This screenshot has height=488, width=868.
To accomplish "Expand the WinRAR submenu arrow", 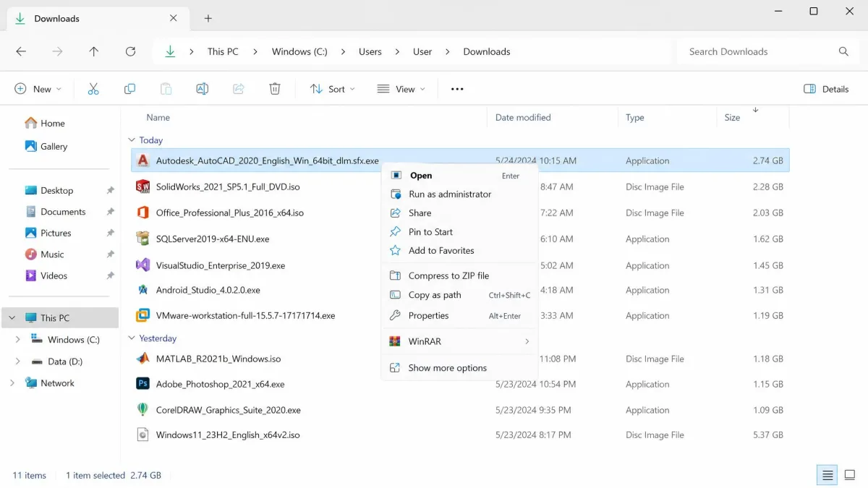I will pos(527,341).
